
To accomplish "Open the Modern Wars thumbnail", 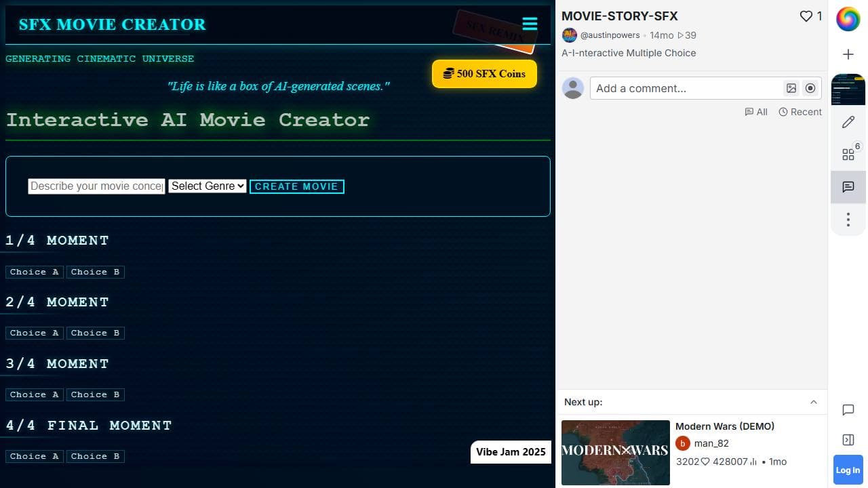I will (x=616, y=453).
